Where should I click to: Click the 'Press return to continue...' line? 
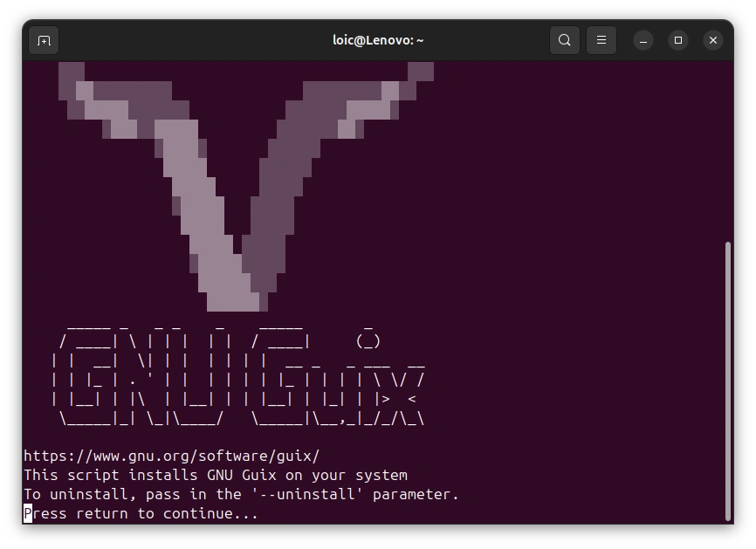[141, 514]
